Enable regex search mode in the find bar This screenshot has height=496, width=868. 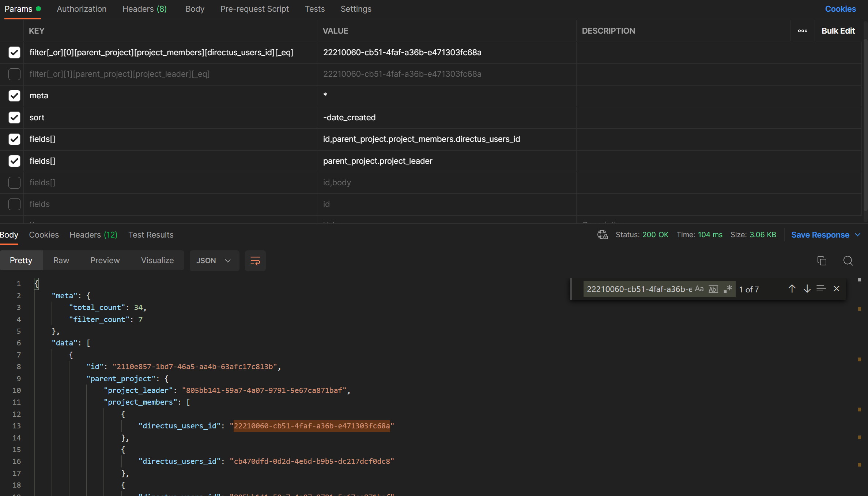(728, 289)
